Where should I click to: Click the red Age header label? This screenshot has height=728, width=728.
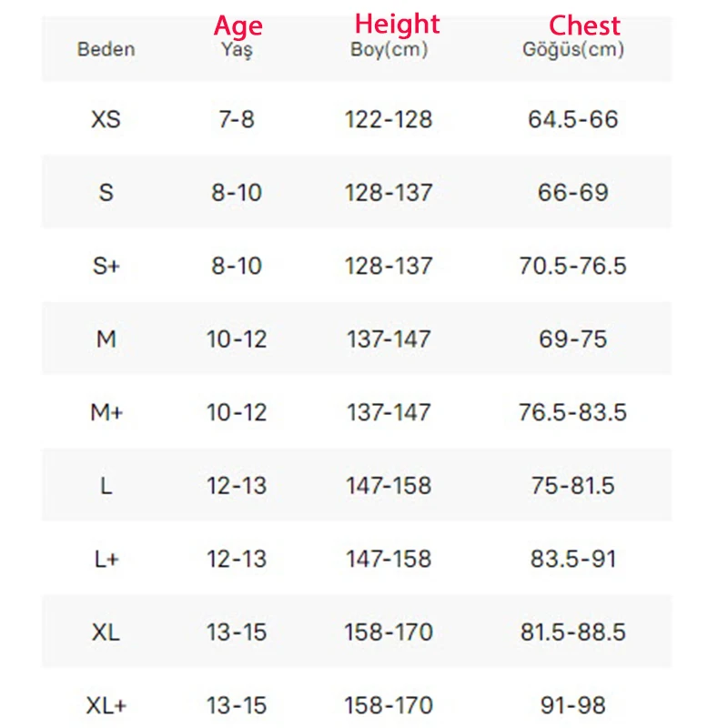tap(238, 26)
